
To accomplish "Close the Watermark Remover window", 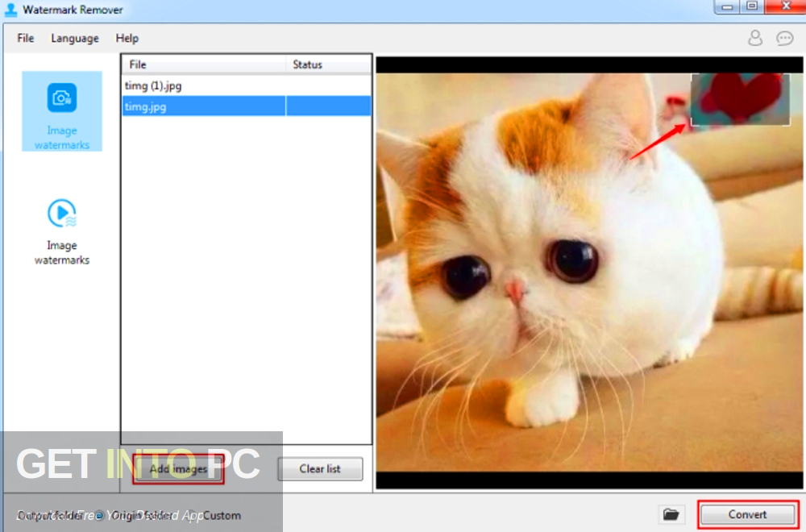I will [x=785, y=6].
